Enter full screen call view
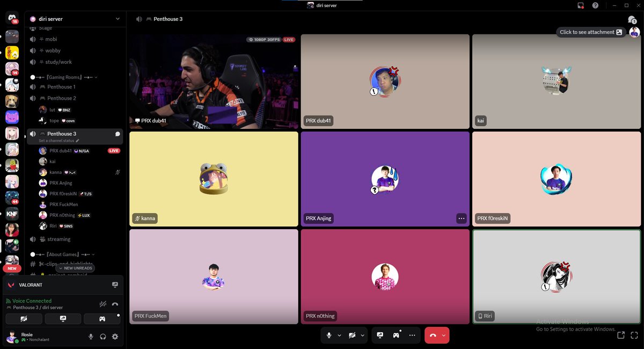The image size is (644, 349). 634,335
